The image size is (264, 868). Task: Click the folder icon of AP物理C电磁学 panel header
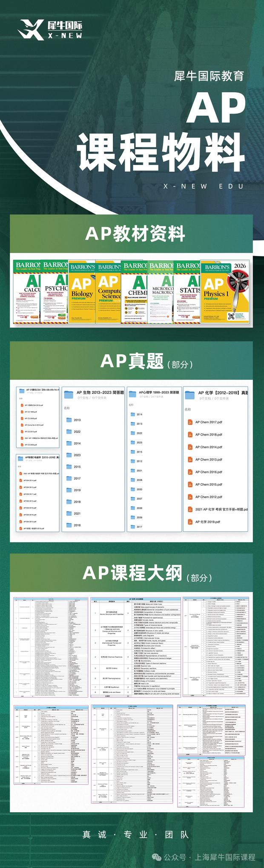coord(21,458)
